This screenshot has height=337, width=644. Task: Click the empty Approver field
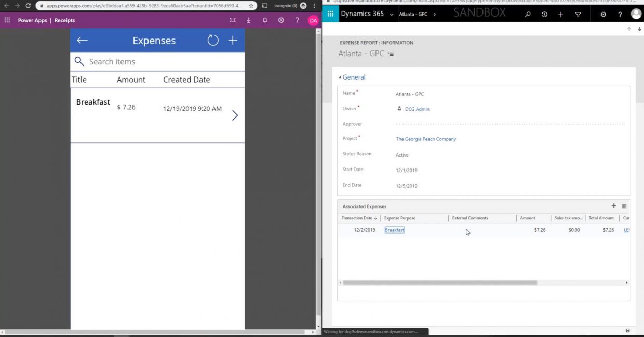(x=510, y=124)
